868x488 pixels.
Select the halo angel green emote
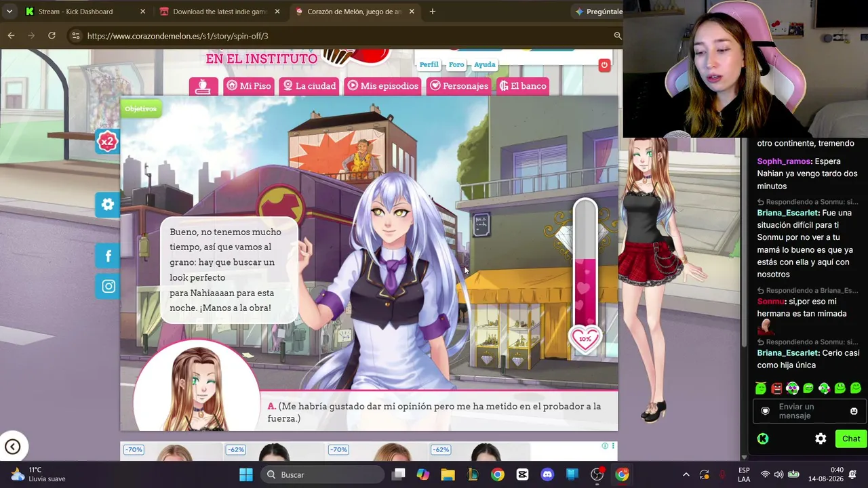tap(761, 388)
